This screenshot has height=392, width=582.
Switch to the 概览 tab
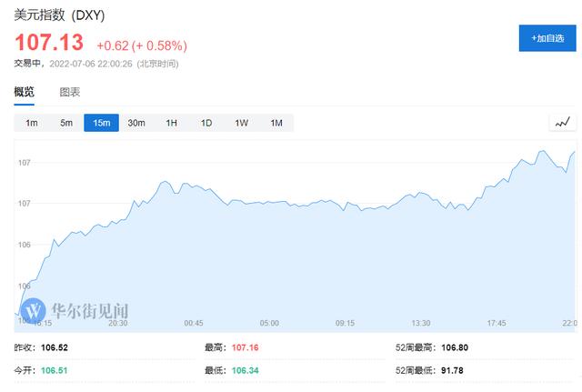tap(25, 92)
